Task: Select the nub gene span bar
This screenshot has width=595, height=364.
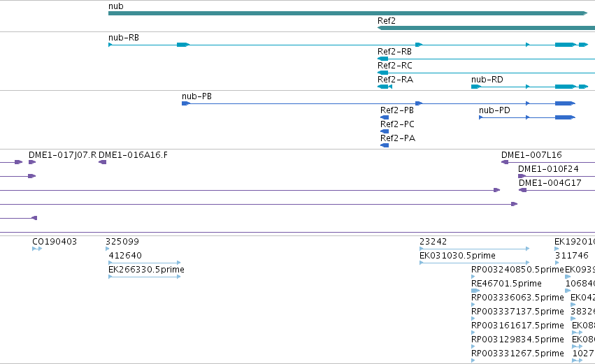Action: tap(348, 13)
